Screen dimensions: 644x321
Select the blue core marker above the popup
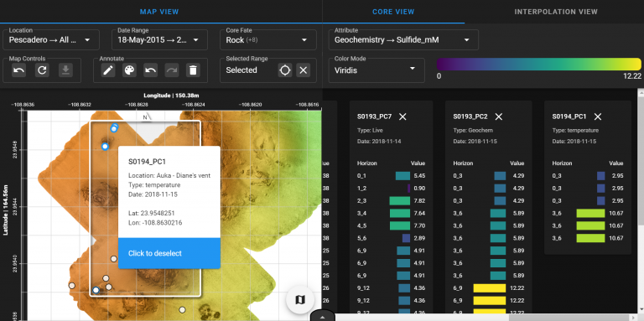[105, 146]
